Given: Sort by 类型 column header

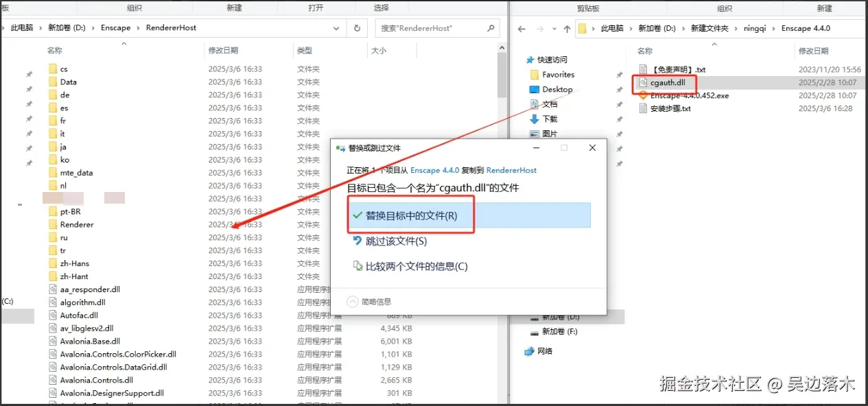Looking at the screenshot, I should tap(305, 51).
